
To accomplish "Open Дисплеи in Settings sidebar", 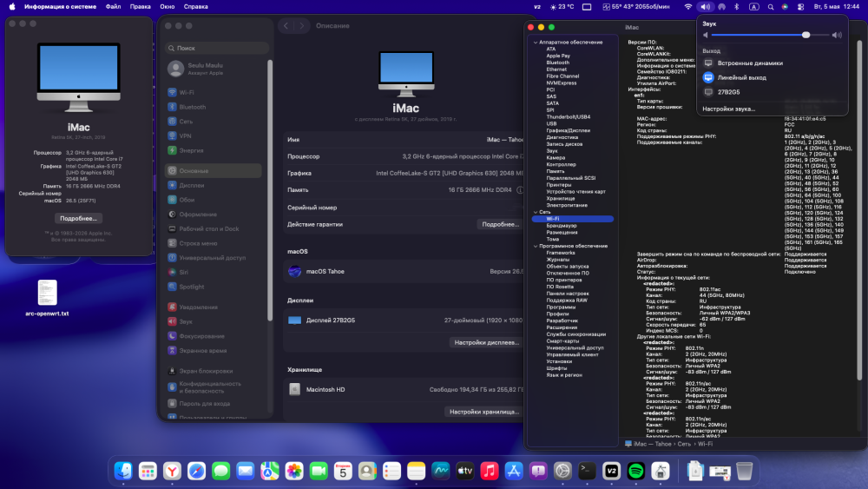I will point(214,185).
